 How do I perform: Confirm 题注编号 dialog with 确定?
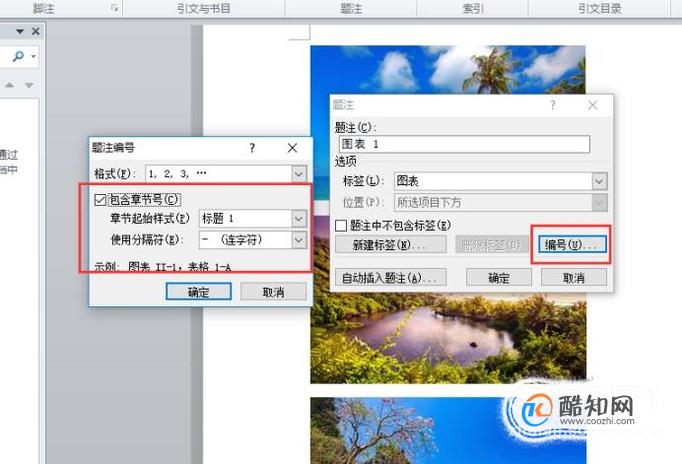[x=198, y=292]
